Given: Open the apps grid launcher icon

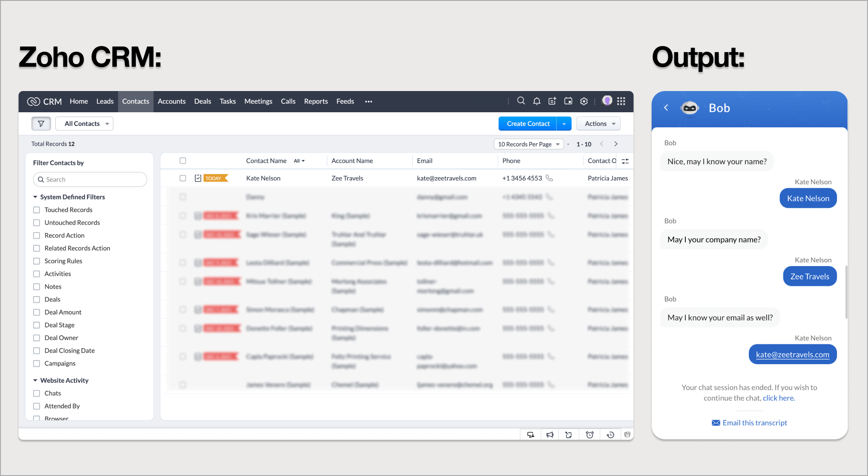Looking at the screenshot, I should [621, 101].
